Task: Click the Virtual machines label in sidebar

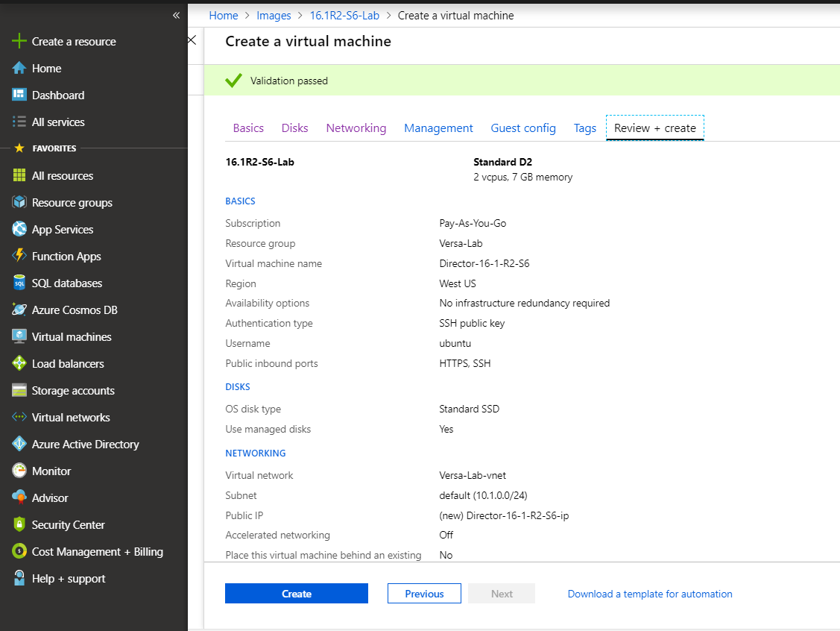Action: pos(72,336)
